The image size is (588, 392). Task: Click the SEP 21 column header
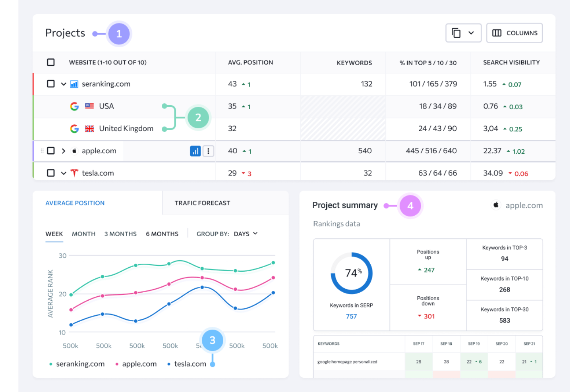pos(529,344)
